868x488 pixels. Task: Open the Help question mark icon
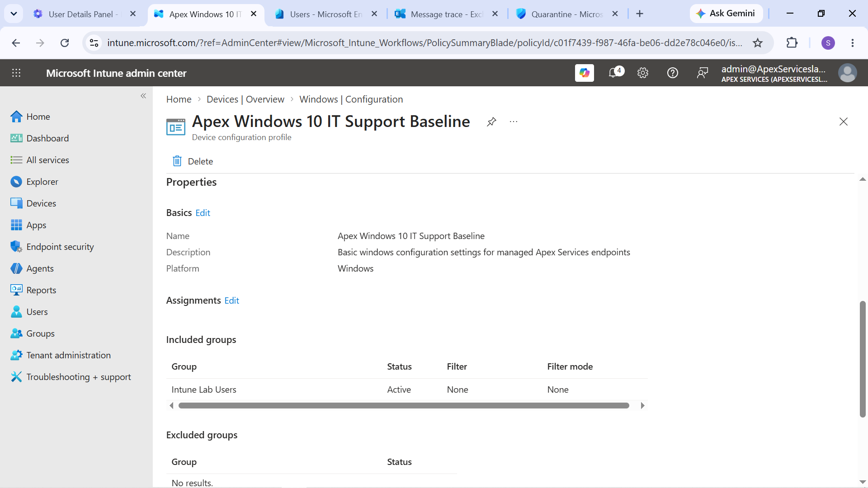pyautogui.click(x=672, y=73)
